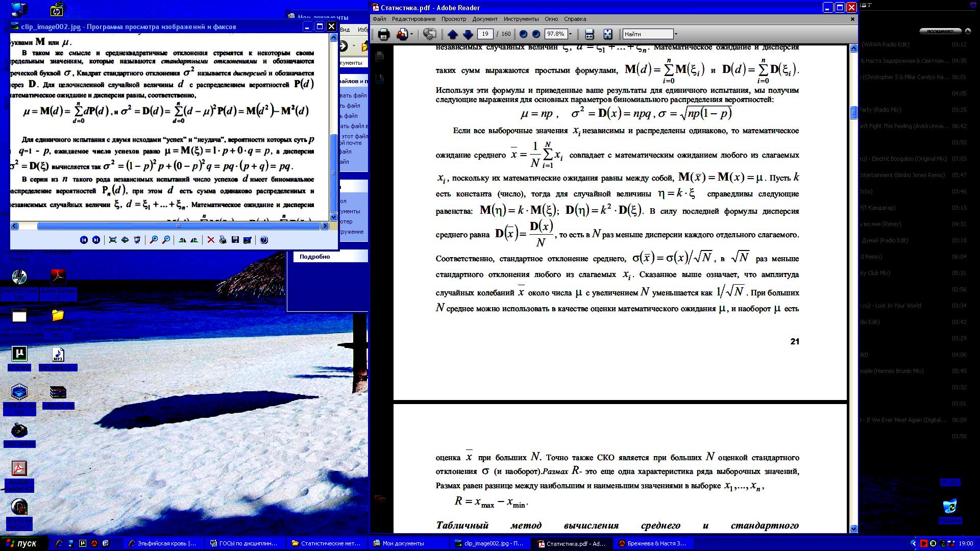This screenshot has width=980, height=551.
Task: Click the BOOKMARKS button in the media player
Action: coord(940,31)
